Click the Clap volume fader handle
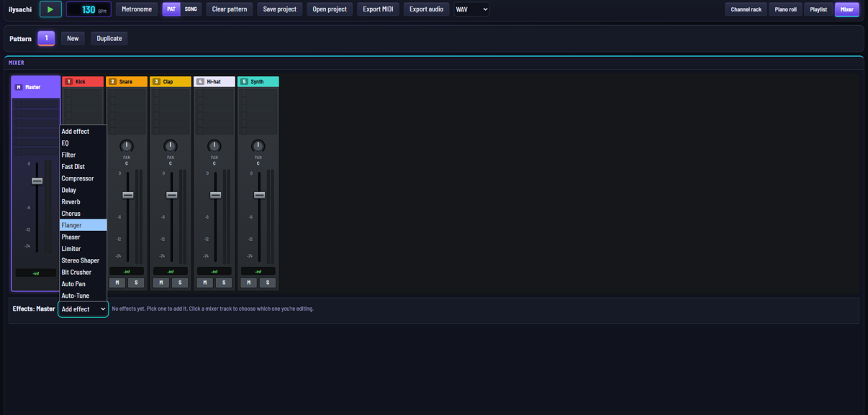Screen dimensions: 868x415 (x=171, y=195)
